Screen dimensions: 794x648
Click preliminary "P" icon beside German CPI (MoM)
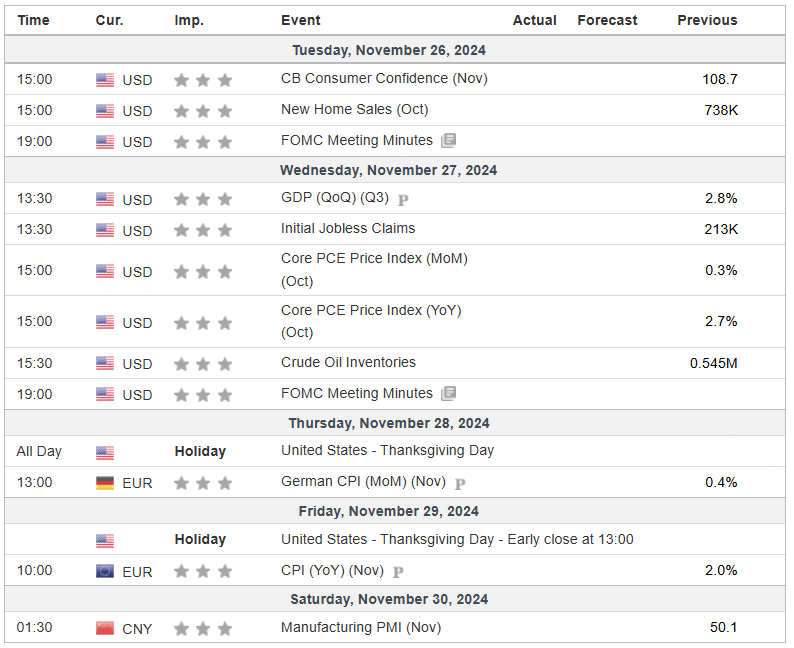point(460,483)
